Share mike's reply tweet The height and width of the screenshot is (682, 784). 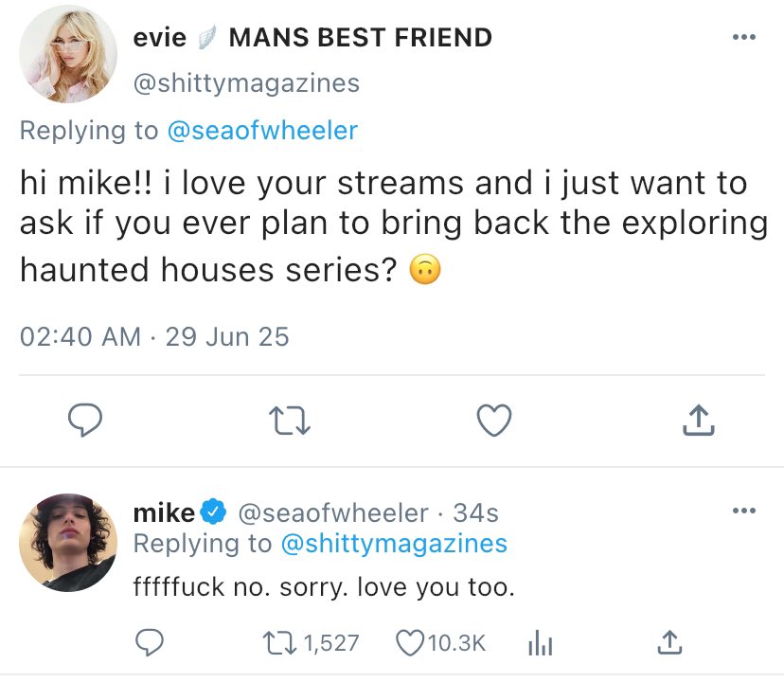(x=668, y=642)
